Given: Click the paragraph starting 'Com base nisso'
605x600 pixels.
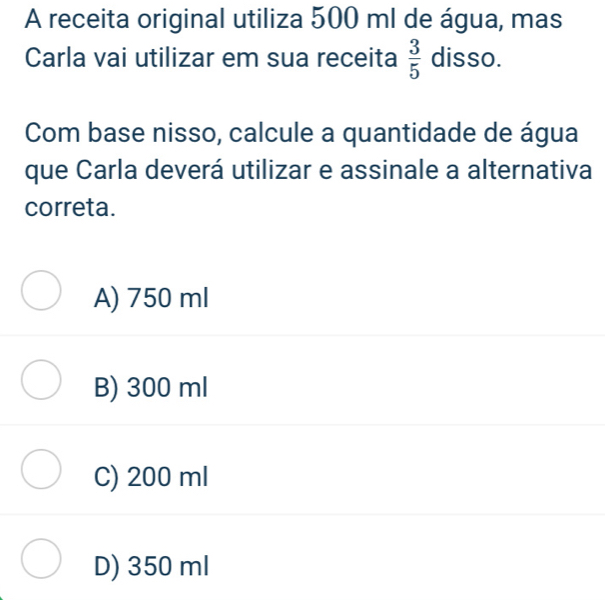Looking at the screenshot, I should (x=308, y=170).
